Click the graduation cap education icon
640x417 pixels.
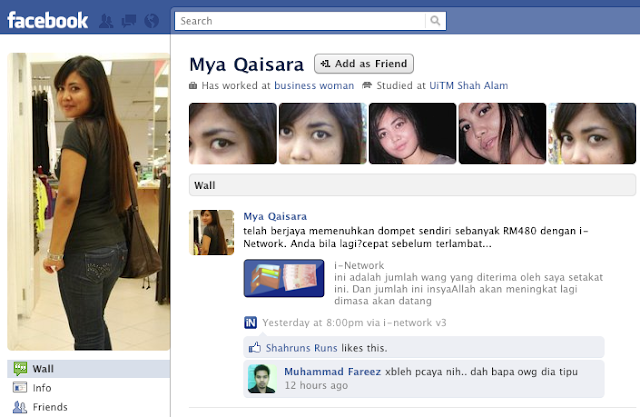click(x=367, y=85)
